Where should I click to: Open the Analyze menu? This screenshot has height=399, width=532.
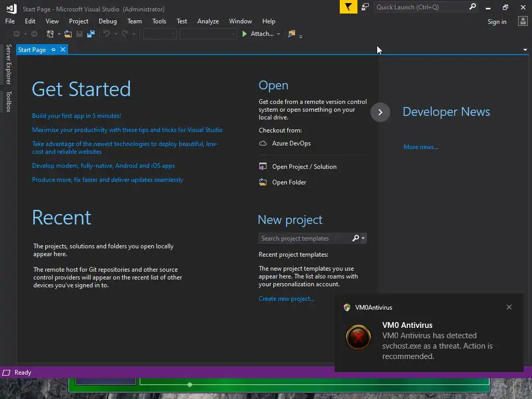(208, 21)
